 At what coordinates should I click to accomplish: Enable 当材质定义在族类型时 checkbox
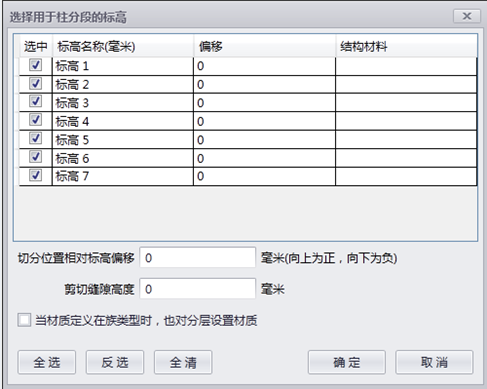pos(24,320)
